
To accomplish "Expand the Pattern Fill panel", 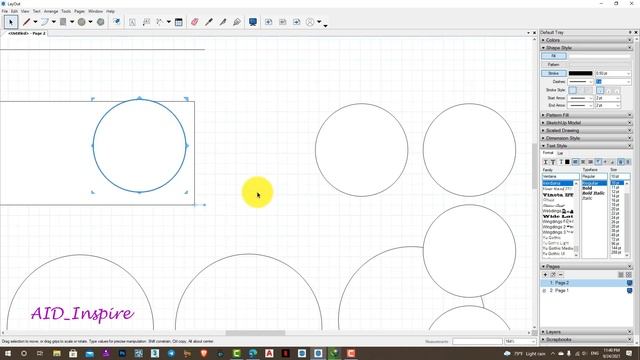I will [587, 115].
